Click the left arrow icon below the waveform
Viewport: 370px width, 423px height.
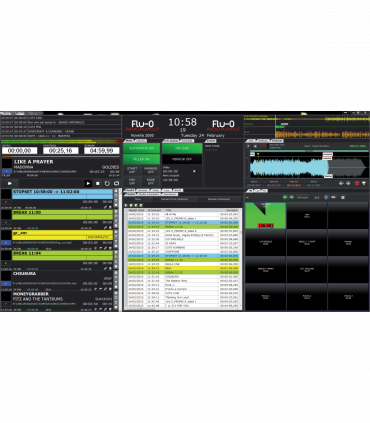click(x=341, y=183)
